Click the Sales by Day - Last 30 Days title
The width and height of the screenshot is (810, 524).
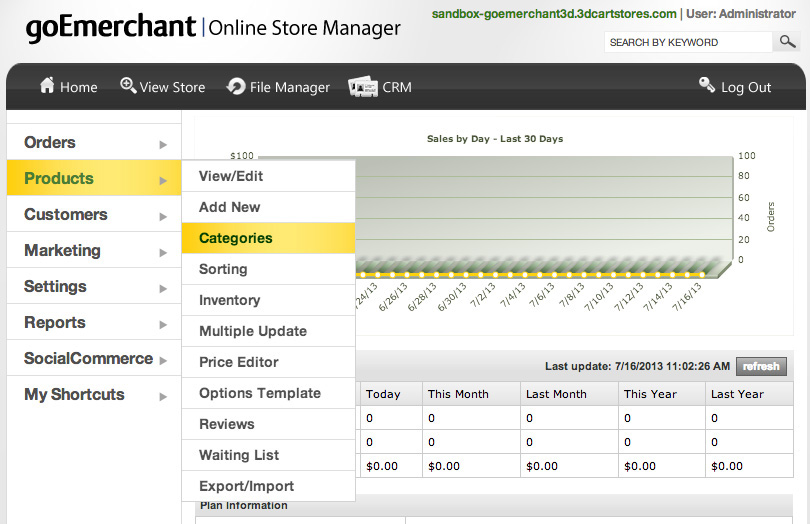[x=495, y=138]
